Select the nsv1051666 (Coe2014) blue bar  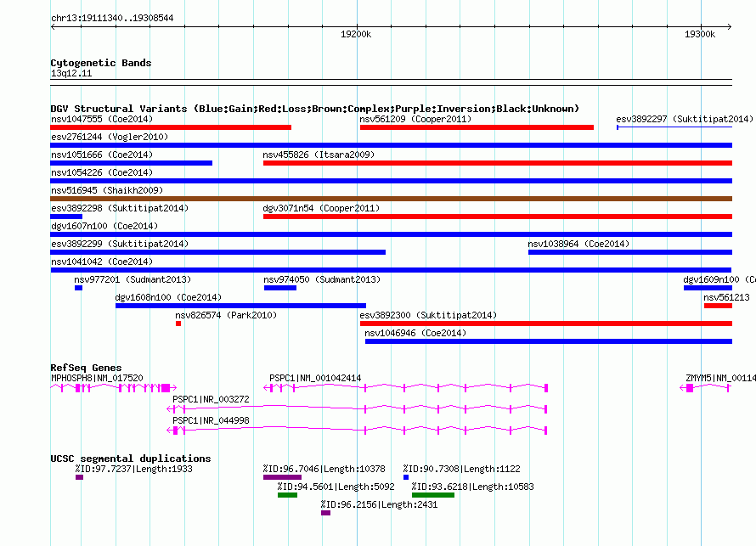(x=131, y=163)
